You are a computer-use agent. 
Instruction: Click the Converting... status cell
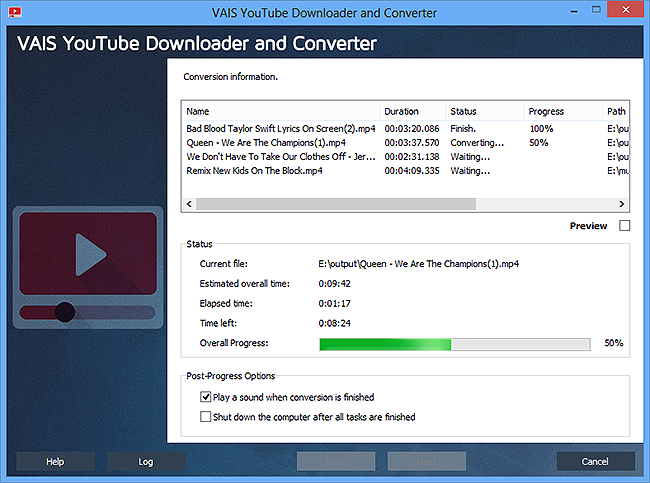click(477, 143)
